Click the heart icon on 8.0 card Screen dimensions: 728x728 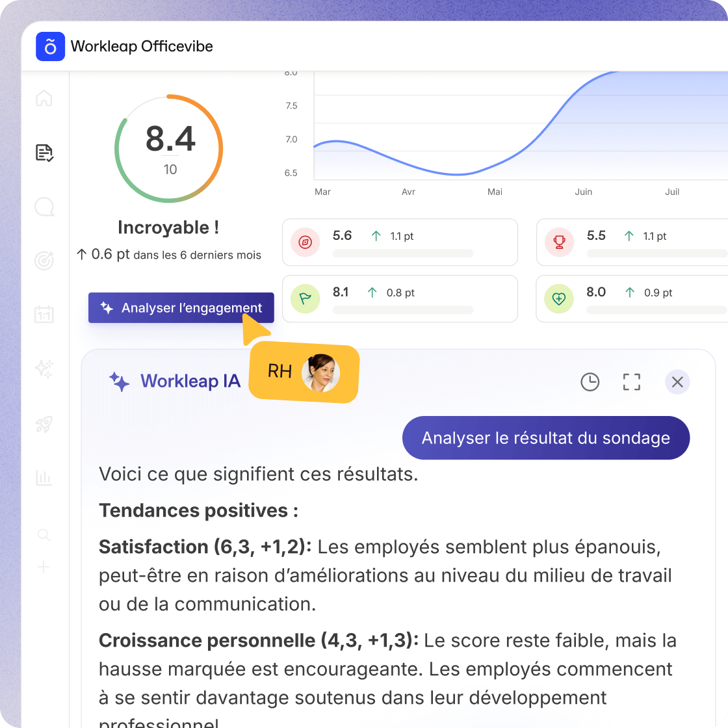559,298
